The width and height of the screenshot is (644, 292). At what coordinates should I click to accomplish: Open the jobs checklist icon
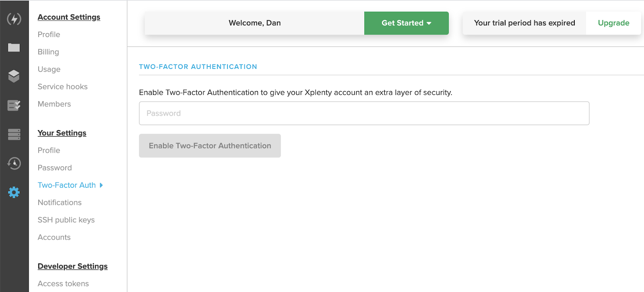pyautogui.click(x=14, y=106)
